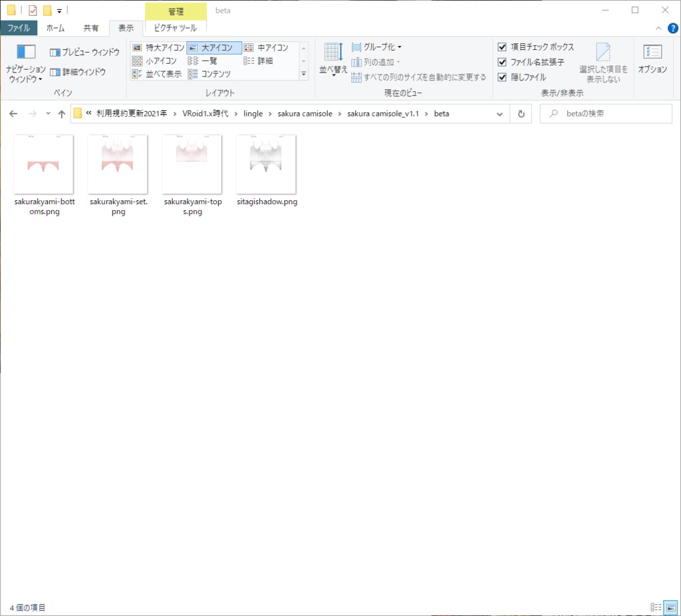Viewport: 681px width, 616px height.
Task: Click the Properties quick access icon
Action: 33,10
